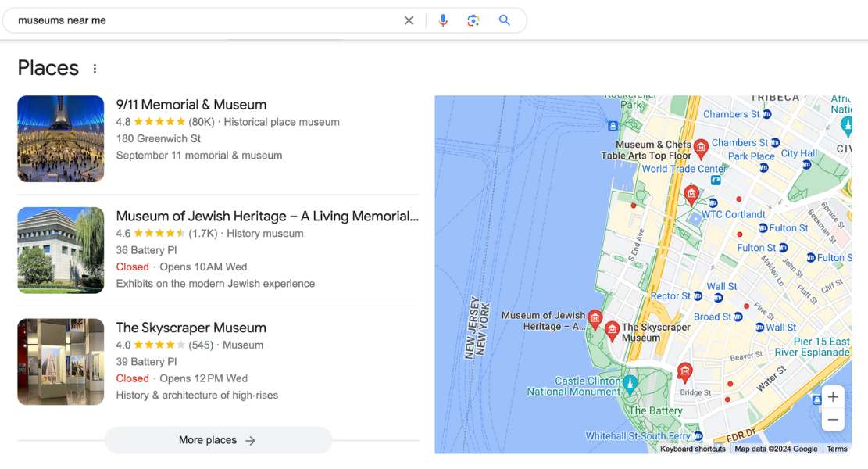Select Museum of Jewish Heritage listing title

(267, 216)
